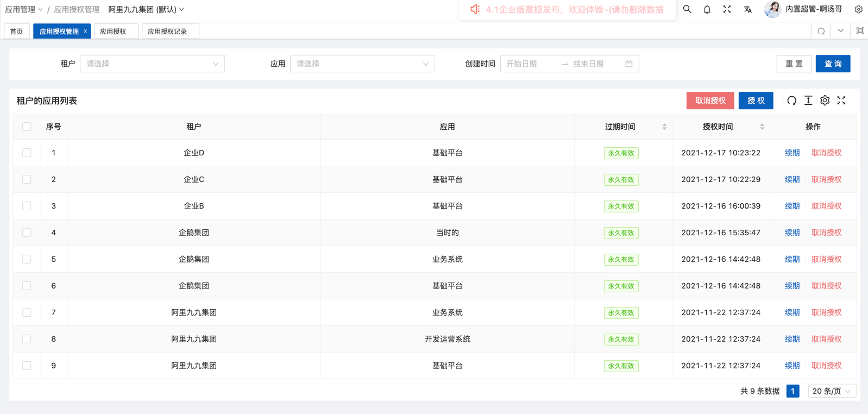This screenshot has height=414, width=868.
Task: Change the 20 条/页 page size dropdown
Action: (x=832, y=391)
